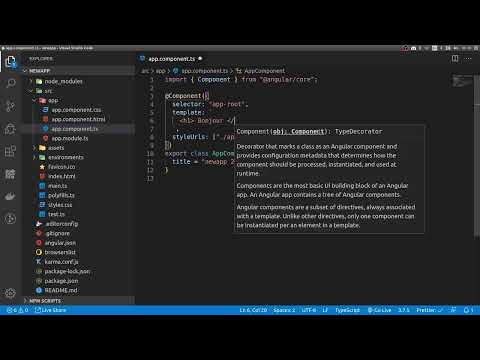Click the AppComponent breadcrumb symbol

tap(261, 71)
